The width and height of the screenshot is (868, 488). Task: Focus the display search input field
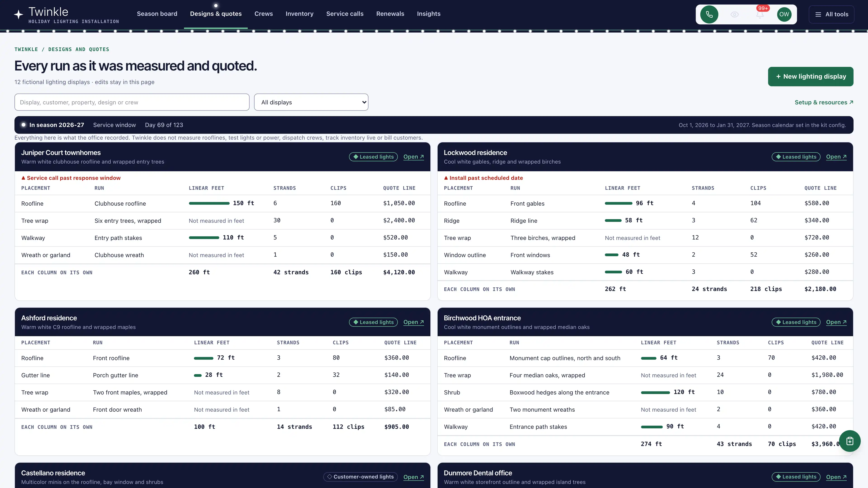click(132, 102)
